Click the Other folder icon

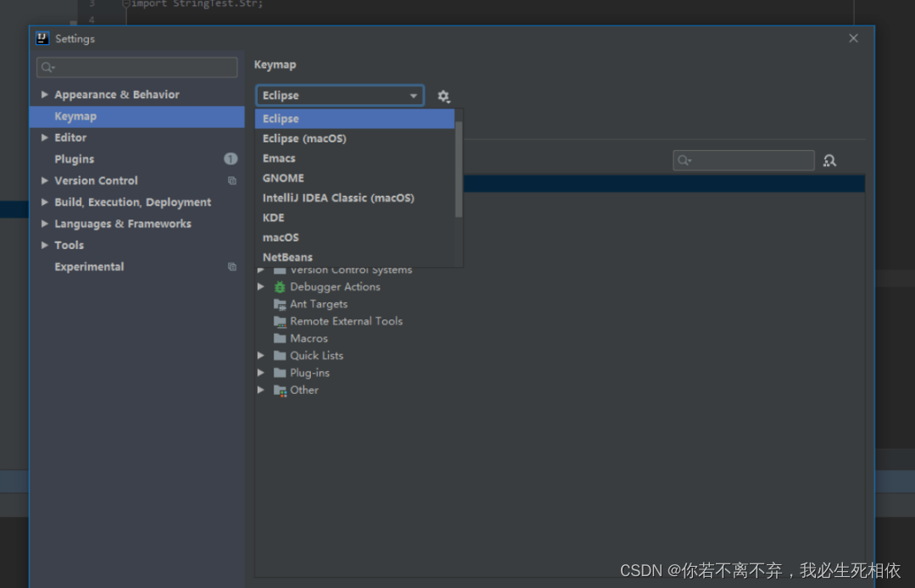(x=280, y=391)
